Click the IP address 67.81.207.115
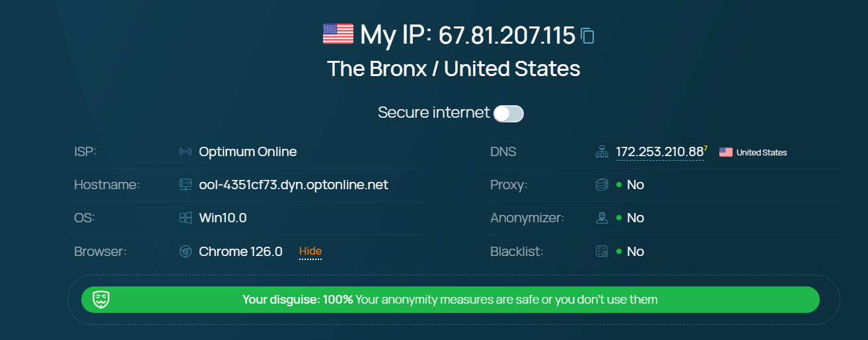 [x=507, y=35]
